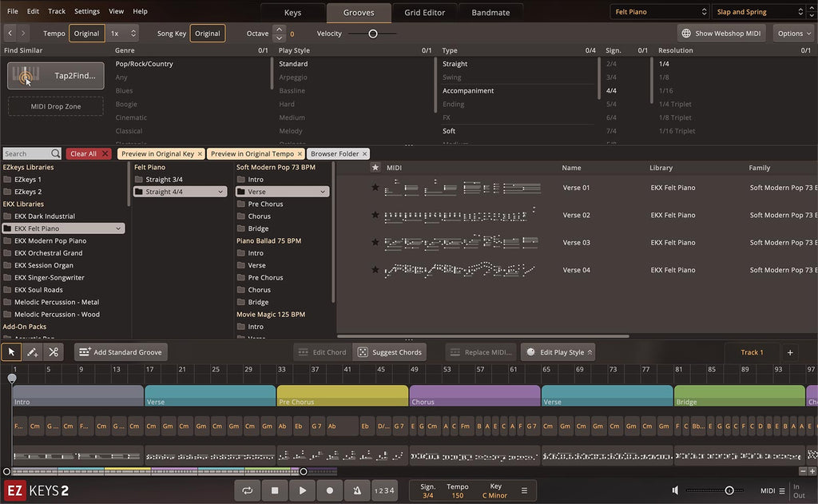This screenshot has width=818, height=504.
Task: Select the Straight type filter
Action: 455,64
